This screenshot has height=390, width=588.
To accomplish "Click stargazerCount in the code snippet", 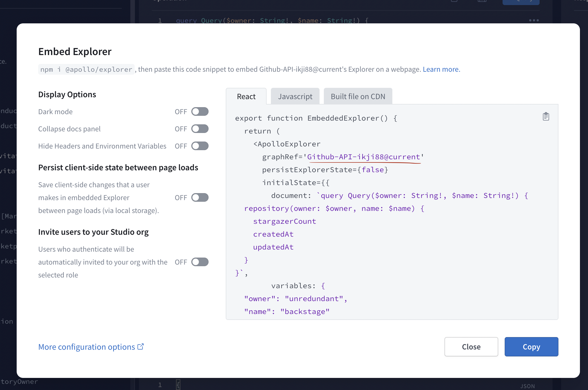I will pos(285,221).
